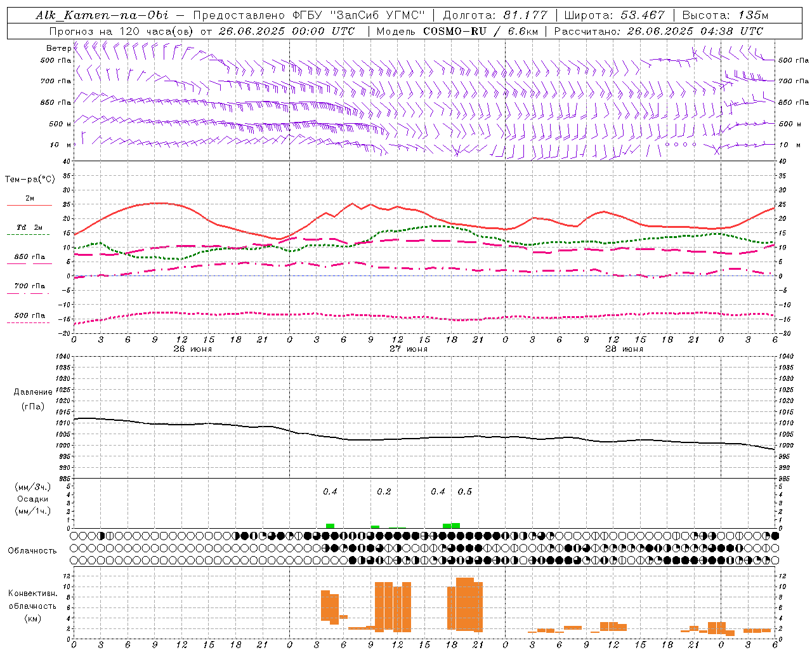The width and height of the screenshot is (812, 650).
Task: Click the "0.5" precipitation amount value
Action: (x=465, y=492)
